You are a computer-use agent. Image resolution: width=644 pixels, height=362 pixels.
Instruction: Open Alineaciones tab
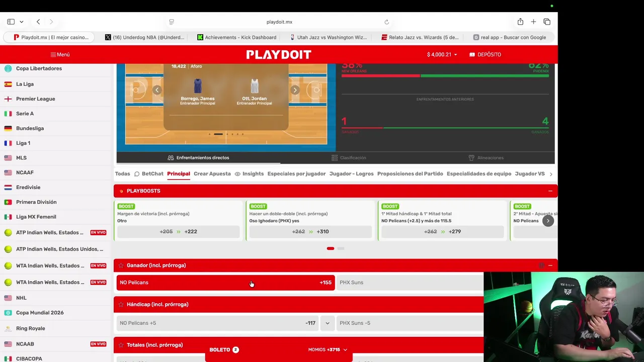(x=486, y=158)
